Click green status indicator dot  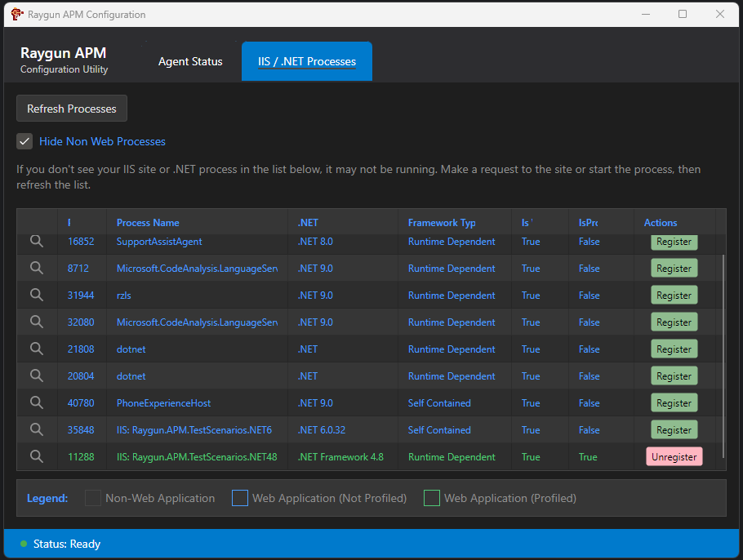coord(24,544)
